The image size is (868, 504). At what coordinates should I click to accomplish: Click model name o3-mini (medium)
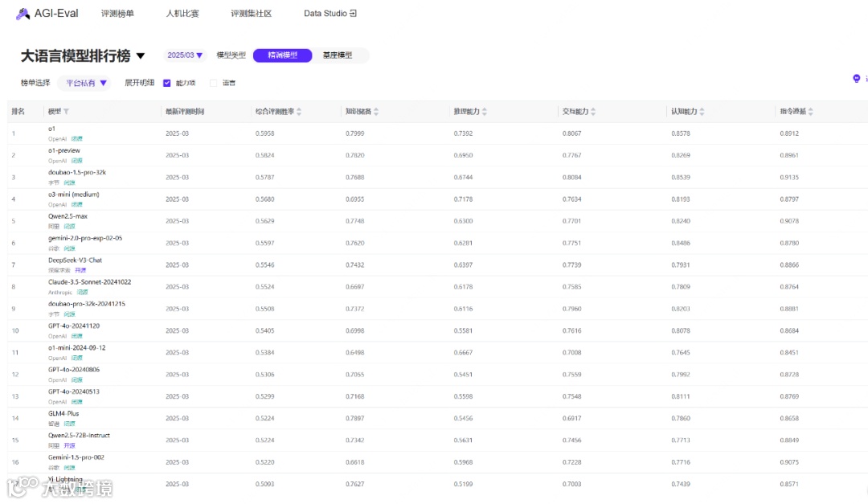click(x=74, y=195)
